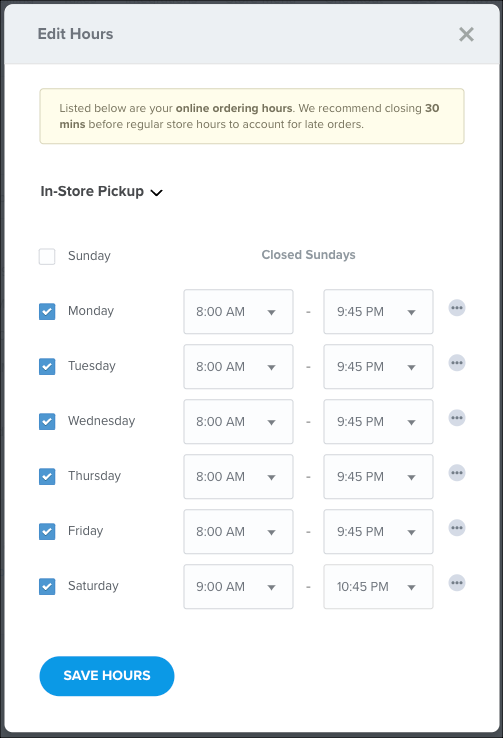Change Saturday opening time 9:00 AM
The height and width of the screenshot is (738, 503).
(238, 586)
